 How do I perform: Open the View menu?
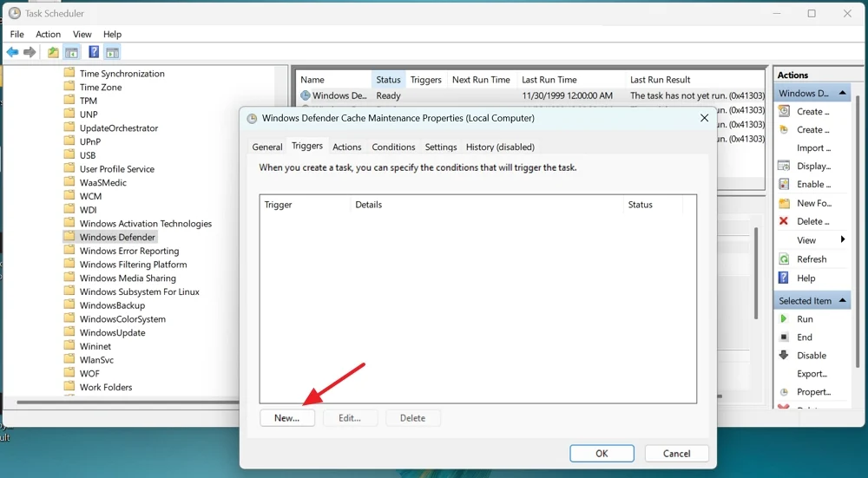pyautogui.click(x=82, y=35)
